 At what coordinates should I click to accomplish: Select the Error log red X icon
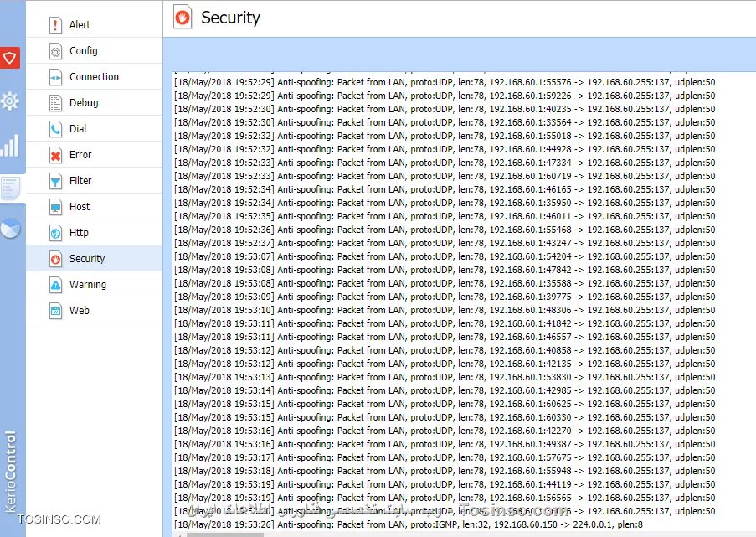[55, 155]
